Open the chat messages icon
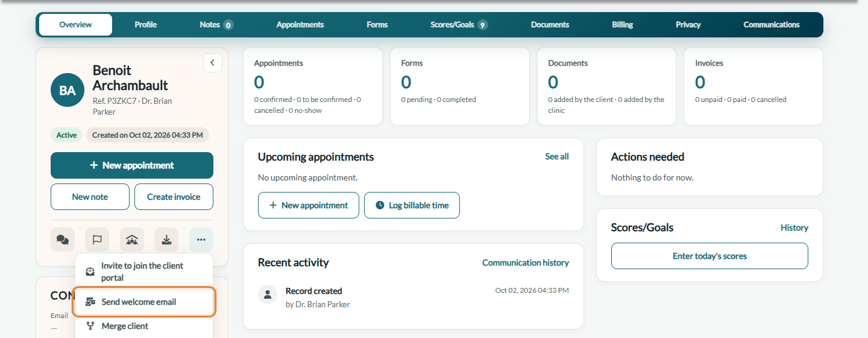The height and width of the screenshot is (338, 868). 63,240
